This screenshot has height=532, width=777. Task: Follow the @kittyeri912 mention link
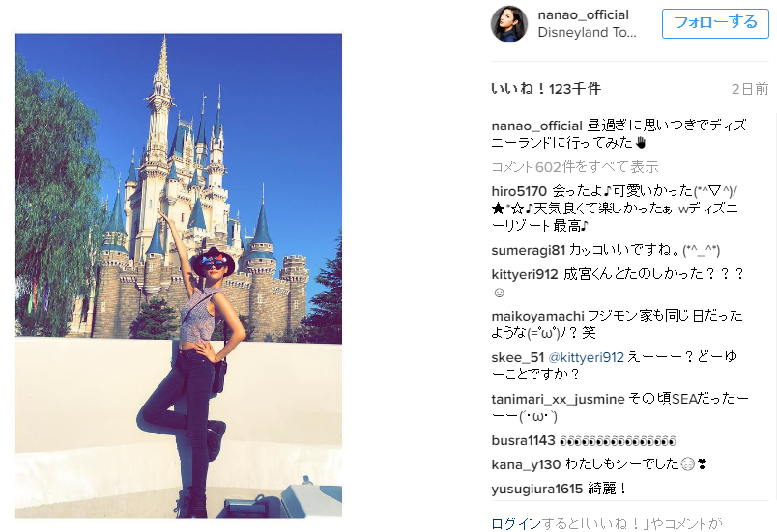click(x=586, y=357)
